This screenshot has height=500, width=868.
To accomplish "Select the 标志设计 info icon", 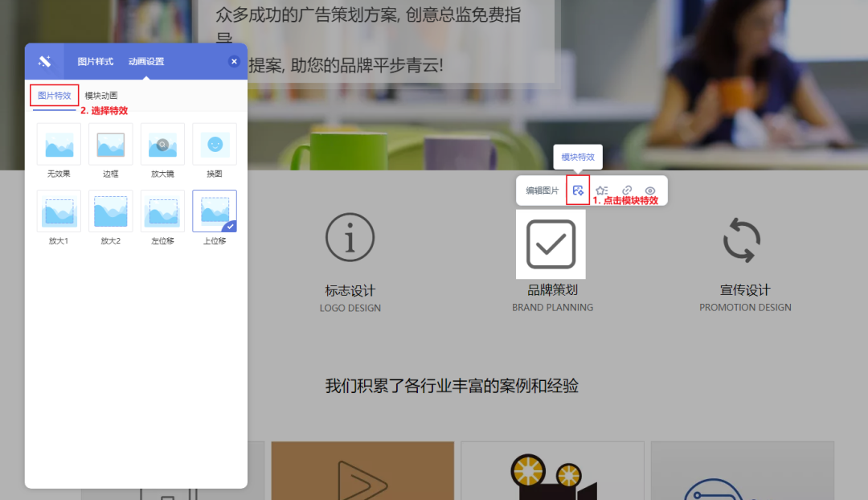I will pyautogui.click(x=350, y=236).
